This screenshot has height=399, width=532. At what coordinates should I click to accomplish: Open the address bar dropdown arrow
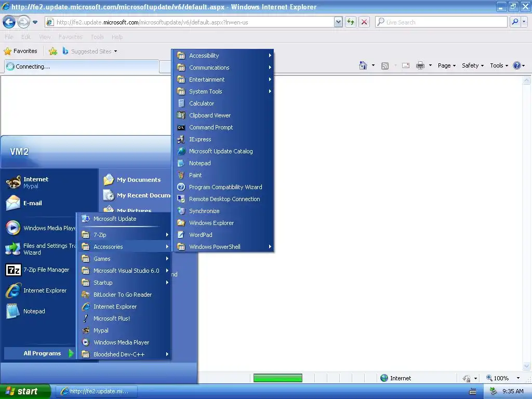point(338,22)
